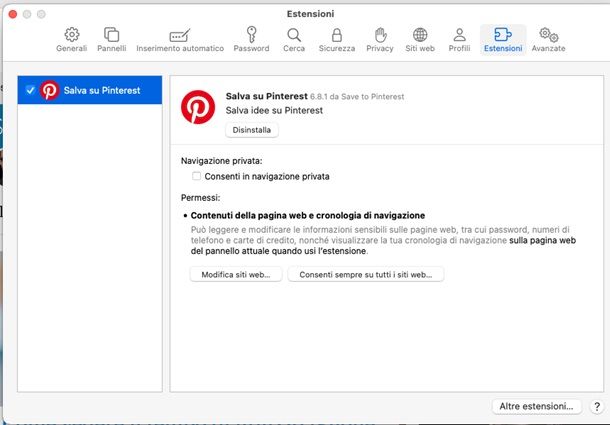
Task: Open Altre estensioni… button
Action: pos(536,406)
